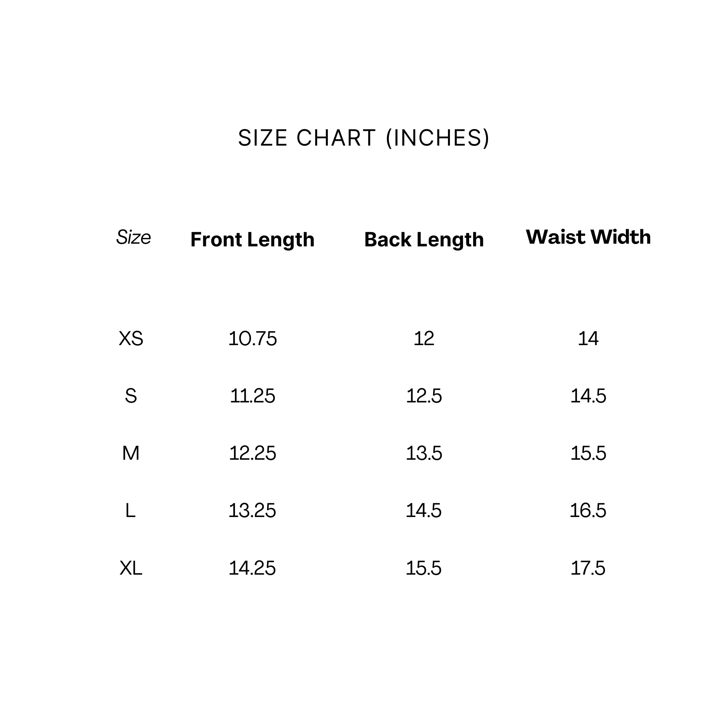Click the M size row label
Image resolution: width=728 pixels, height=728 pixels.
pyautogui.click(x=131, y=453)
